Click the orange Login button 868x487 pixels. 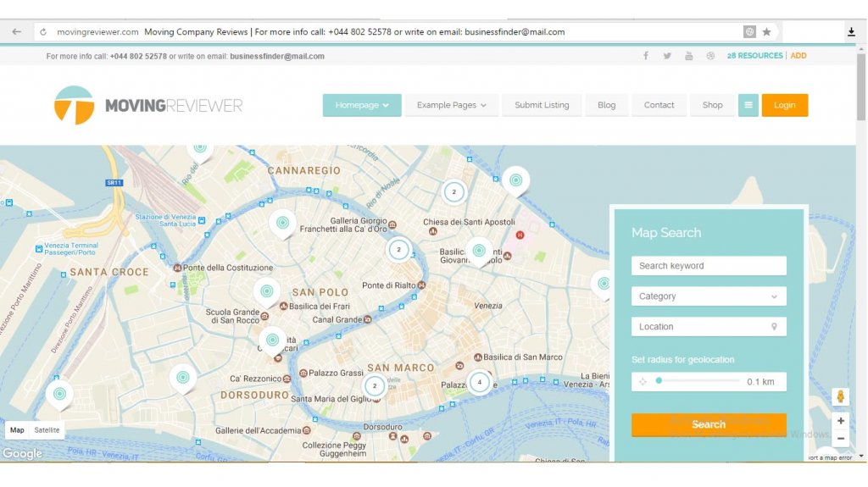pyautogui.click(x=784, y=105)
